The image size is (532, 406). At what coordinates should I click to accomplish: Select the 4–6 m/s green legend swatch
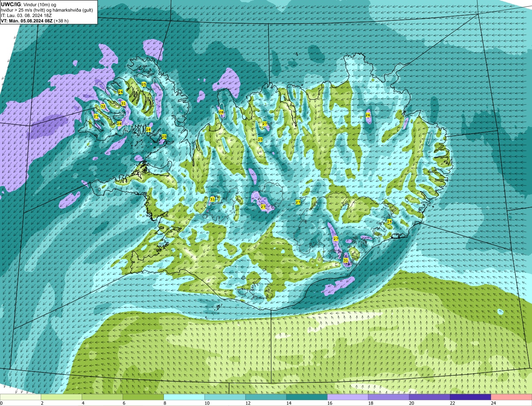coord(102,397)
